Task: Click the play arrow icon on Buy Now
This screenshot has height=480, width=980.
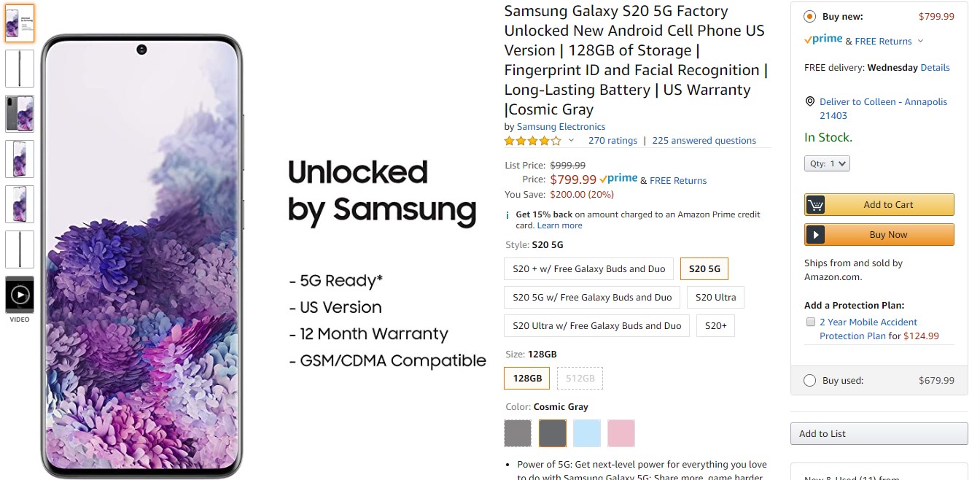Action: coord(816,235)
